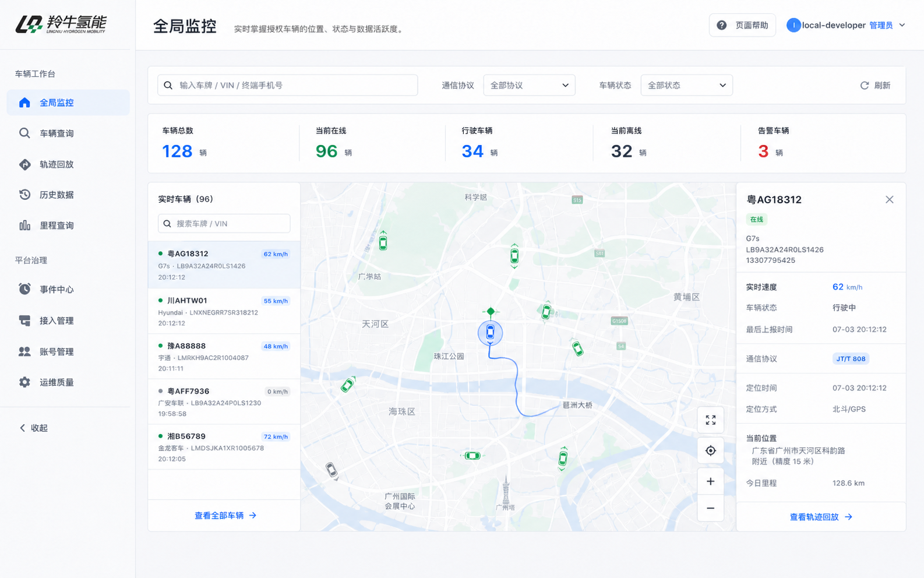Open 页面帮助 help button

pyautogui.click(x=742, y=25)
